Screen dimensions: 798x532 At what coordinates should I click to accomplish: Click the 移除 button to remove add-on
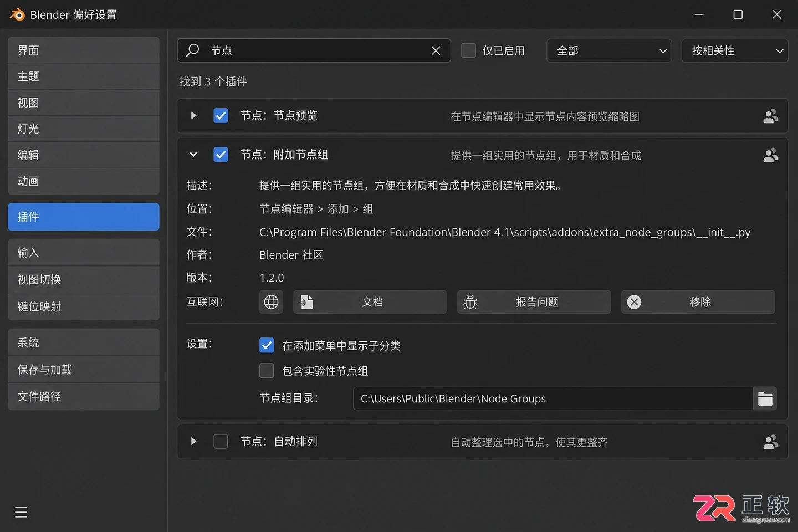tap(698, 302)
